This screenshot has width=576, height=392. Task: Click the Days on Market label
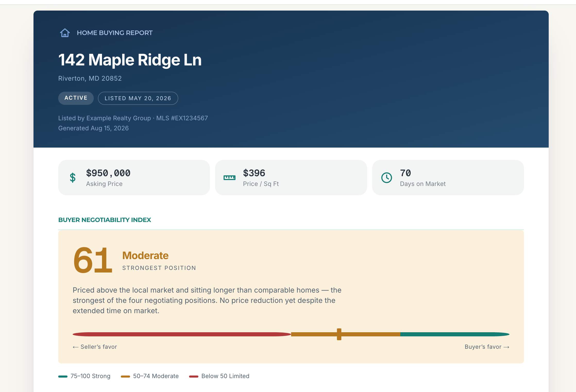(x=423, y=184)
